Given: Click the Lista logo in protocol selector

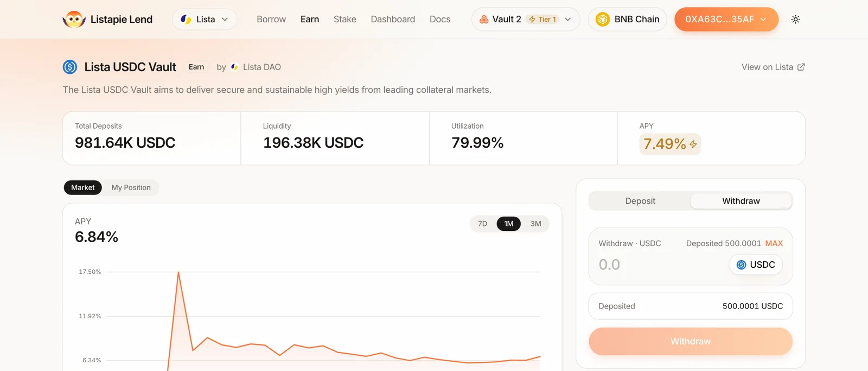Looking at the screenshot, I should [x=186, y=20].
